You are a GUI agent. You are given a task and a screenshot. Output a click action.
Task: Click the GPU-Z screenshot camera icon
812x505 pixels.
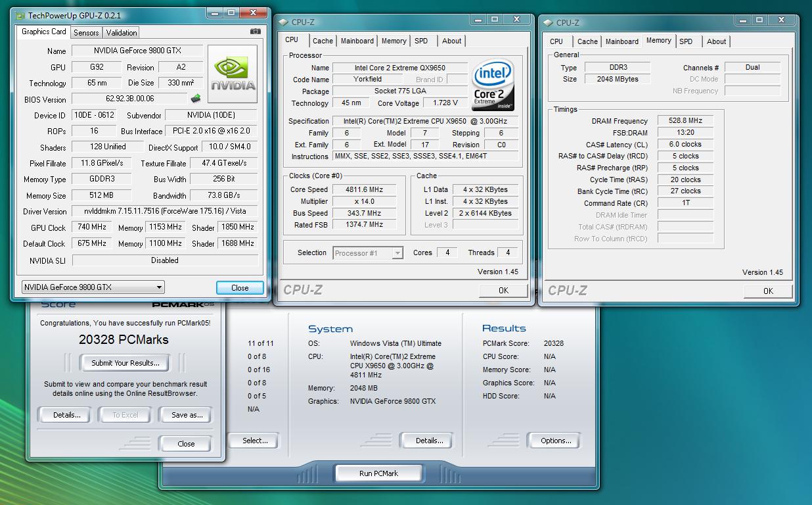pyautogui.click(x=255, y=31)
